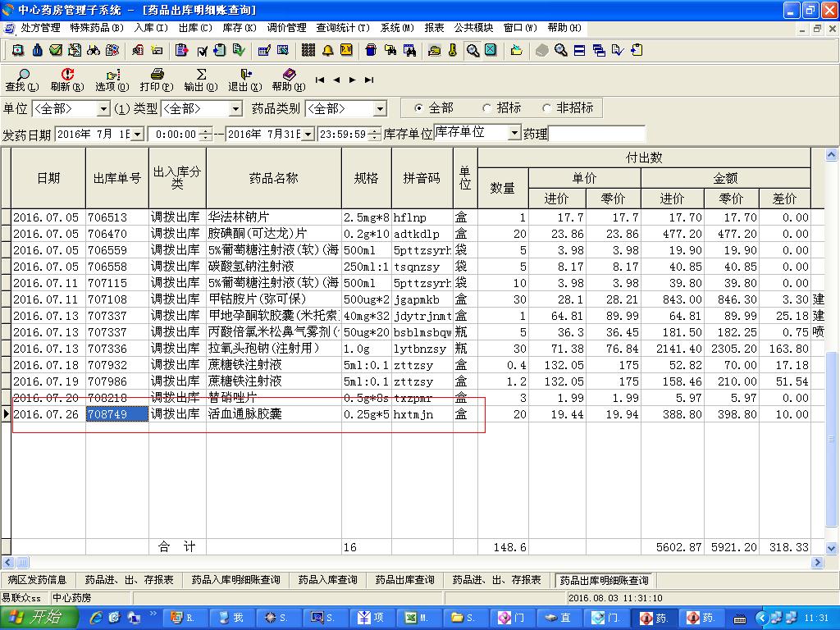Open the 选项(O) options button
The height and width of the screenshot is (630, 840).
pos(112,80)
